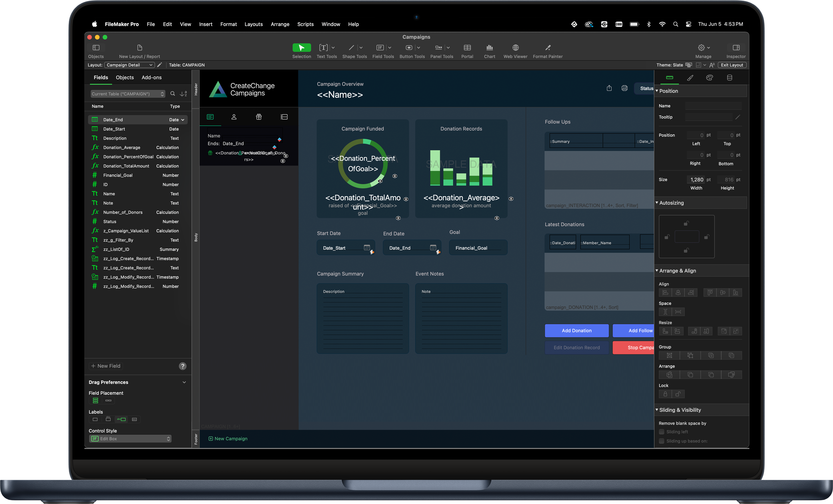Enable the Sliding left checkbox
This screenshot has height=504, width=833.
pyautogui.click(x=662, y=432)
